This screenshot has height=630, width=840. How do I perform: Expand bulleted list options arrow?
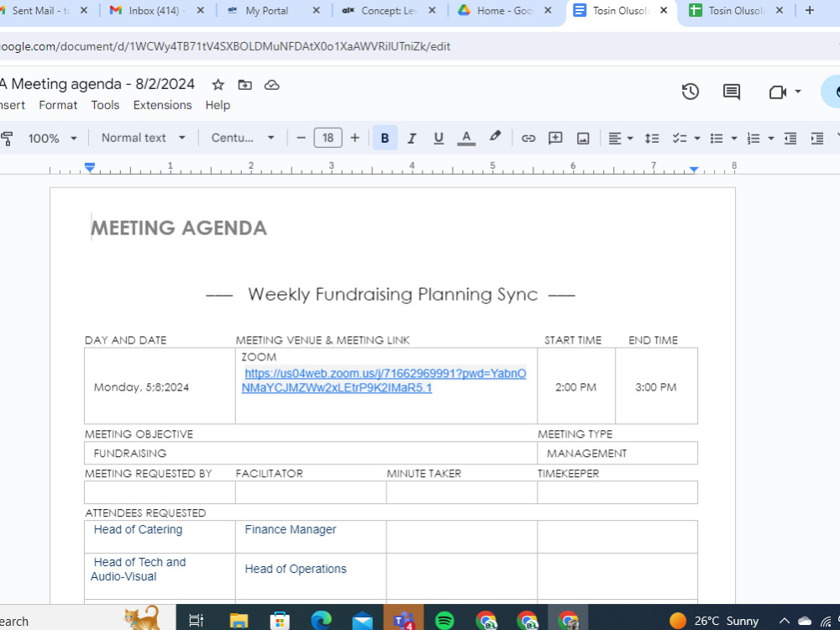734,139
